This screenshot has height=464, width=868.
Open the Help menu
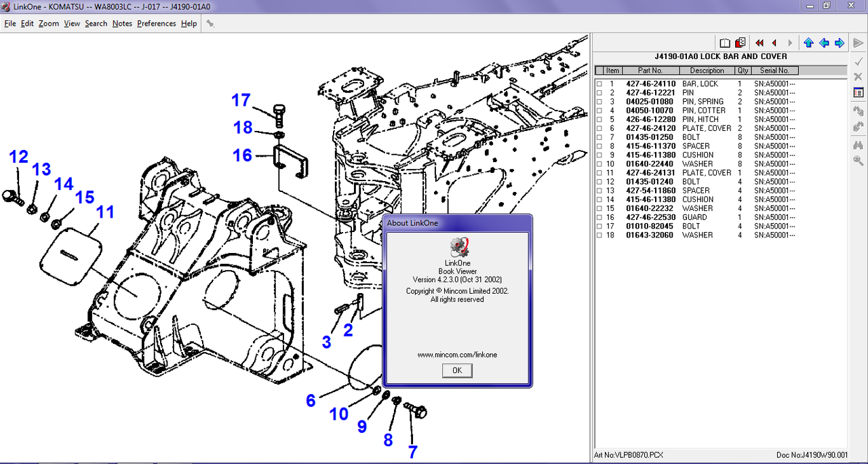[x=189, y=23]
